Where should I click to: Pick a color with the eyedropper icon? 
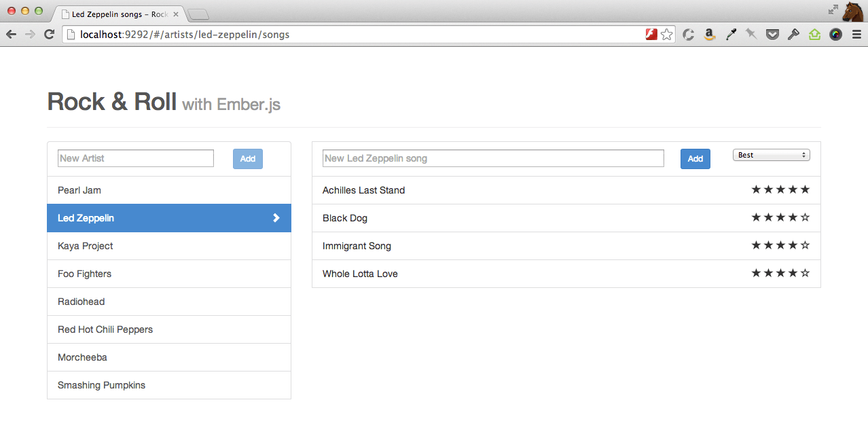731,34
